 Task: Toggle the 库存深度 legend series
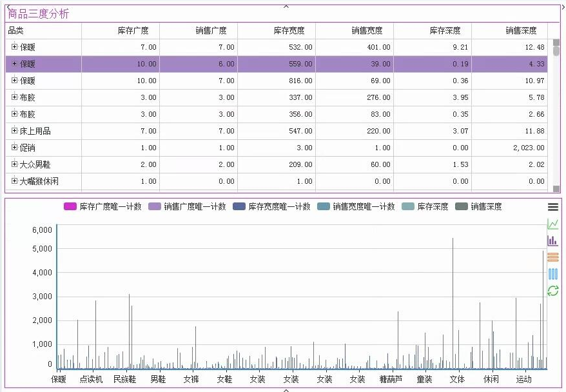point(425,206)
